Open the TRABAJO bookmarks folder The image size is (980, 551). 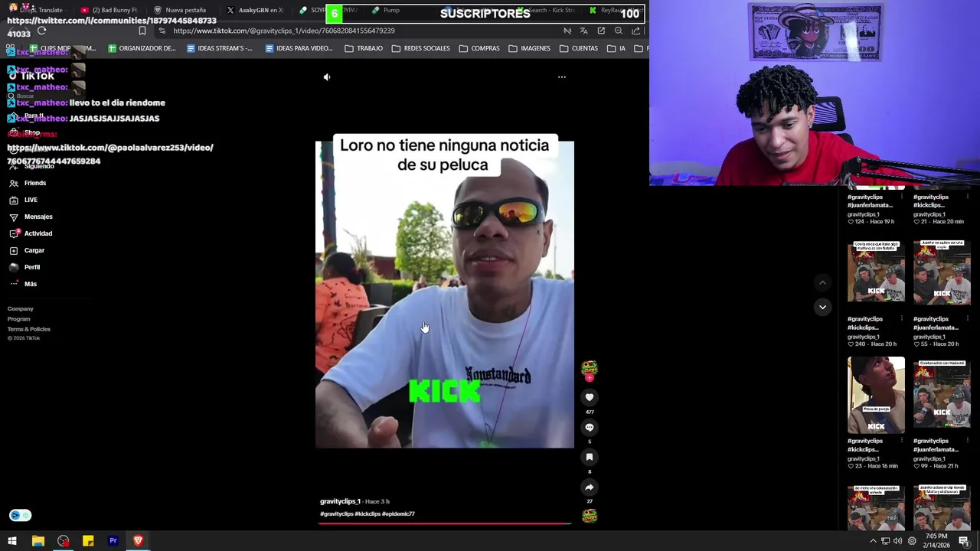(364, 48)
